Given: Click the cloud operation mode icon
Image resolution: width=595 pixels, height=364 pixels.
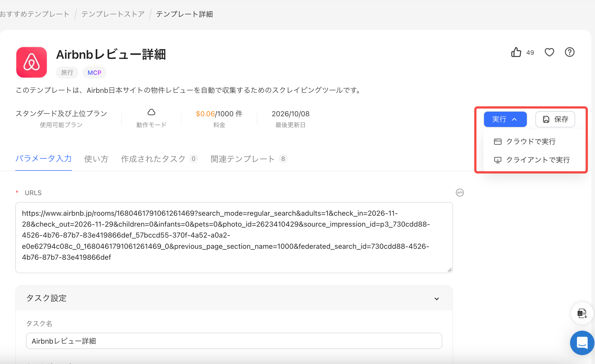Looking at the screenshot, I should click(x=151, y=112).
